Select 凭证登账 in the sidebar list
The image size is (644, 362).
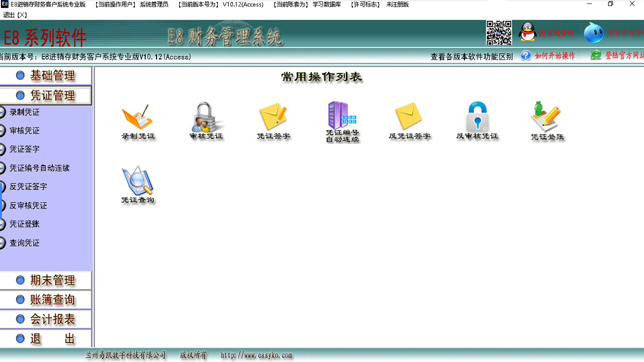(24, 224)
